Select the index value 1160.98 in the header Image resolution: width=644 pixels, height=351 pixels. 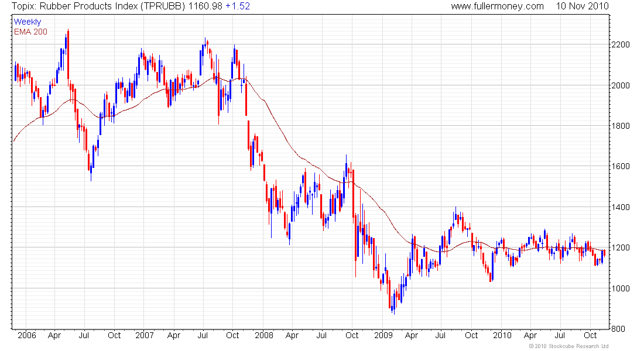pos(205,6)
